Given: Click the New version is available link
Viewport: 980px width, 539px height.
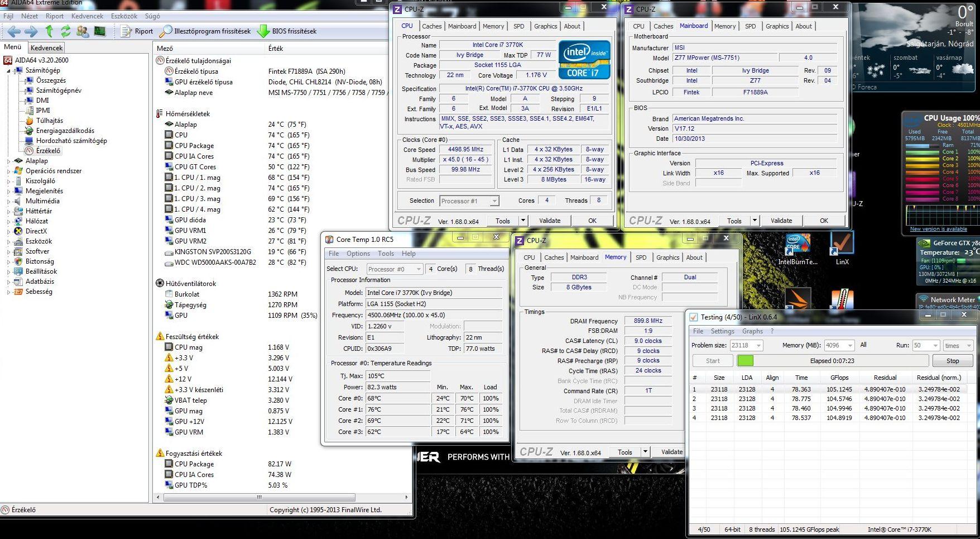Looking at the screenshot, I should pyautogui.click(x=938, y=229).
